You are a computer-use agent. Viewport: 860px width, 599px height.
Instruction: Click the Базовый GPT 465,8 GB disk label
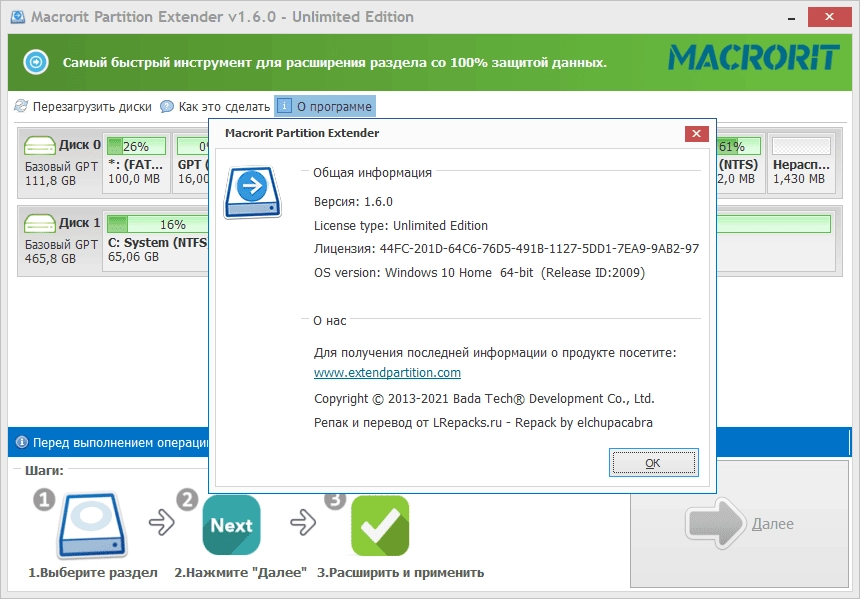[x=61, y=251]
